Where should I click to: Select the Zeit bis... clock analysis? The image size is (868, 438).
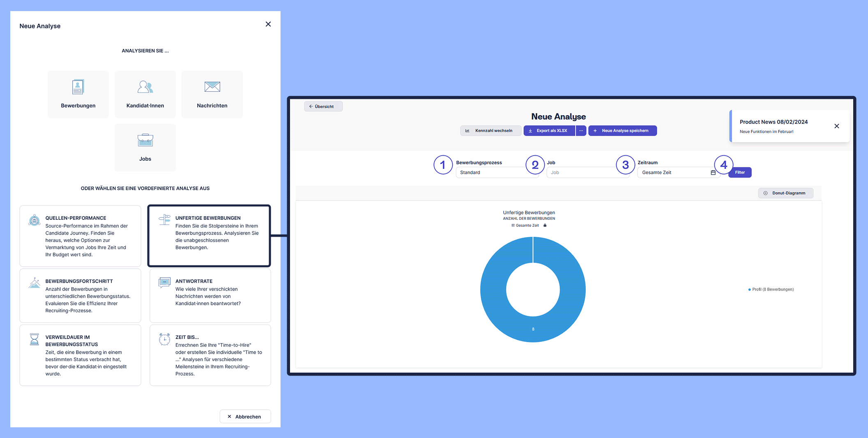point(210,355)
